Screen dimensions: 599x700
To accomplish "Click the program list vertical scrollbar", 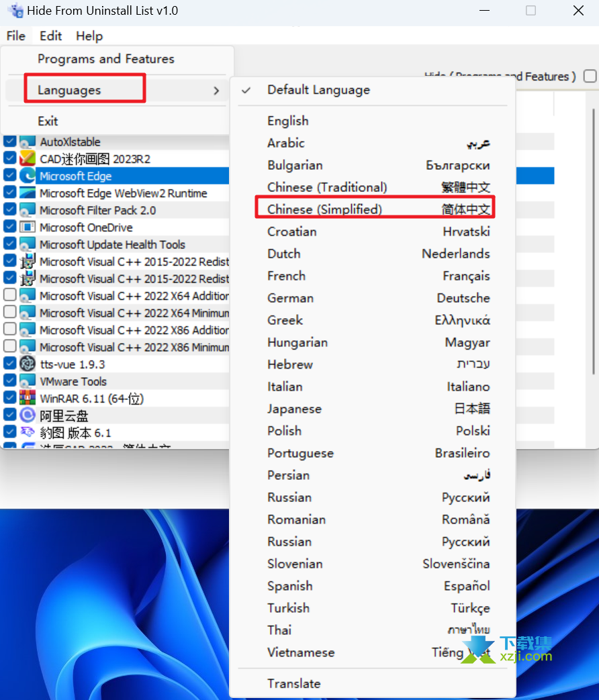I will pos(593,241).
